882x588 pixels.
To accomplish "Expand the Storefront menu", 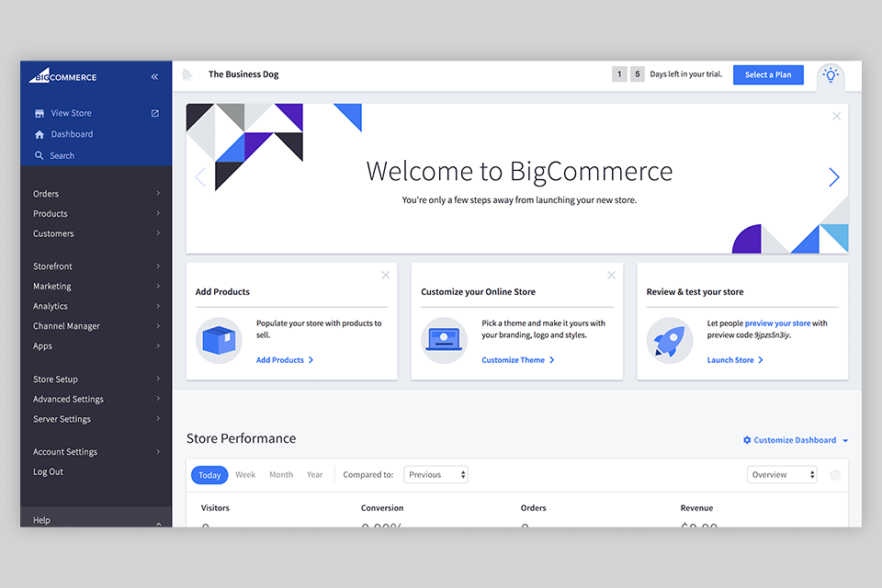I will (x=96, y=266).
